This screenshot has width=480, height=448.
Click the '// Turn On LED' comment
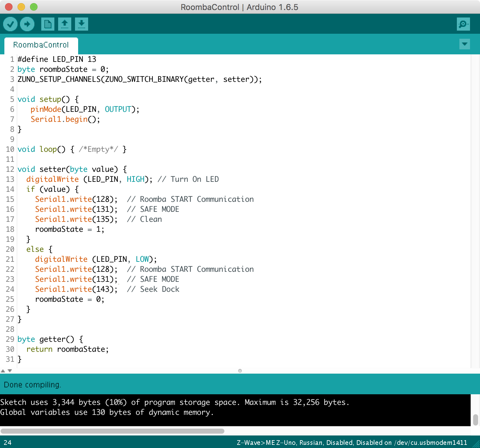(x=188, y=179)
